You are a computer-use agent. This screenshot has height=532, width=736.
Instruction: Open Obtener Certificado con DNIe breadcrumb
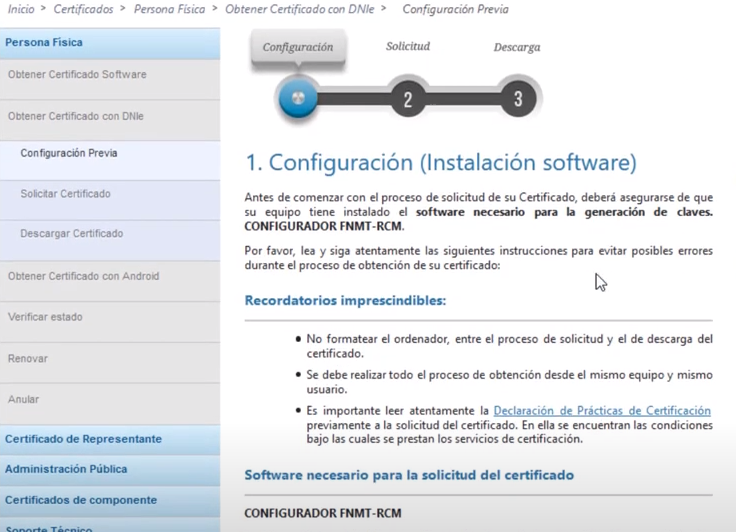[299, 9]
